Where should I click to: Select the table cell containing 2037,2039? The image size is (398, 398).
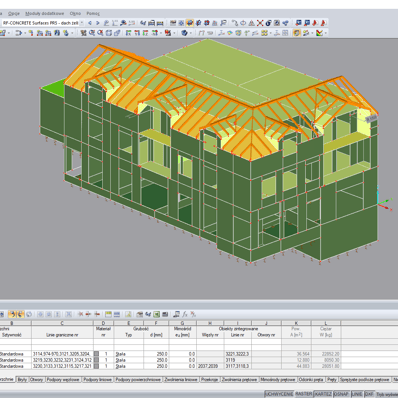[210, 366]
